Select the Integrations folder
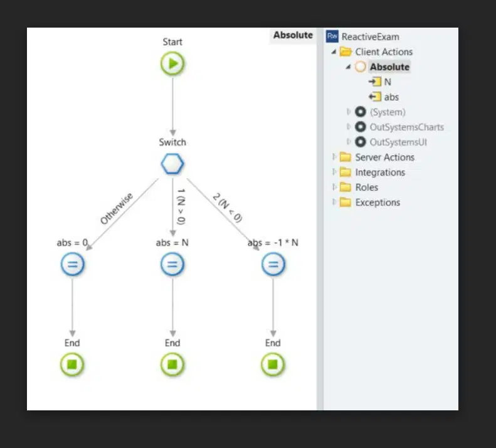The image size is (496, 448). 372,172
